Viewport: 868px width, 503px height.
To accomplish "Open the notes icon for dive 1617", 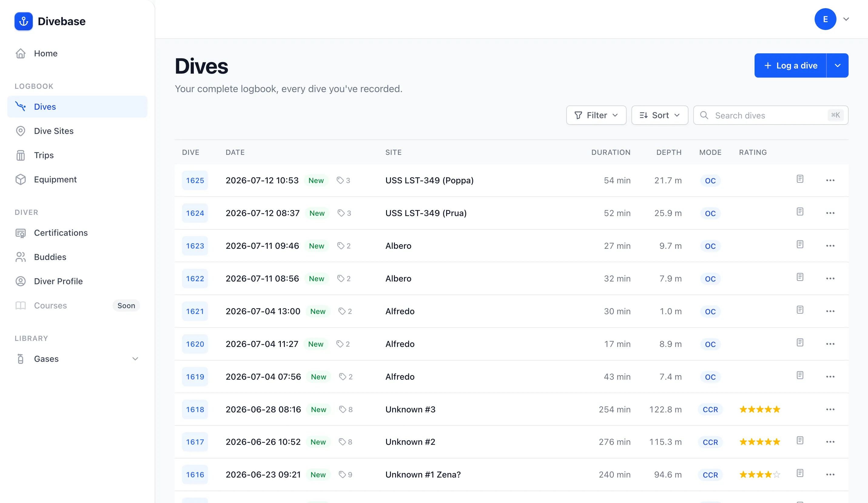I will click(x=800, y=440).
